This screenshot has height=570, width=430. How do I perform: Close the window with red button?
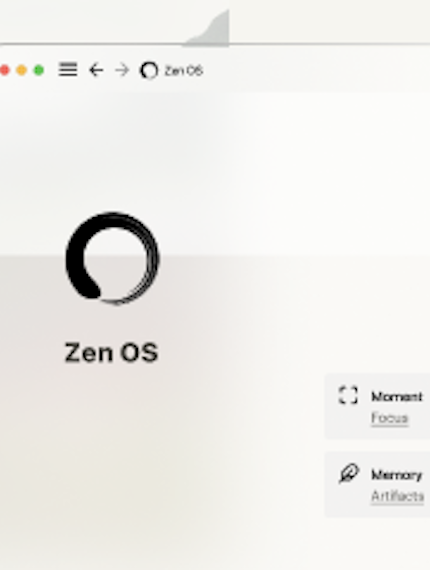tap(4, 70)
